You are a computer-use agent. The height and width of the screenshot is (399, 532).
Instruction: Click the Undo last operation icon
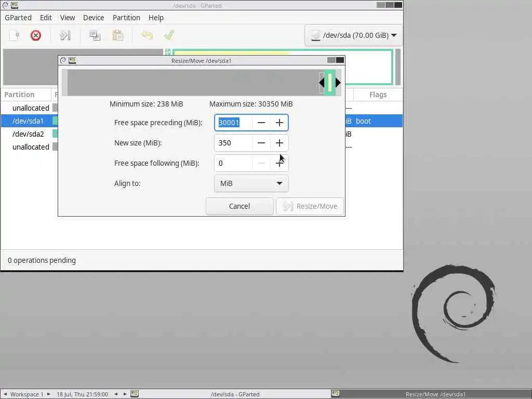click(x=147, y=35)
